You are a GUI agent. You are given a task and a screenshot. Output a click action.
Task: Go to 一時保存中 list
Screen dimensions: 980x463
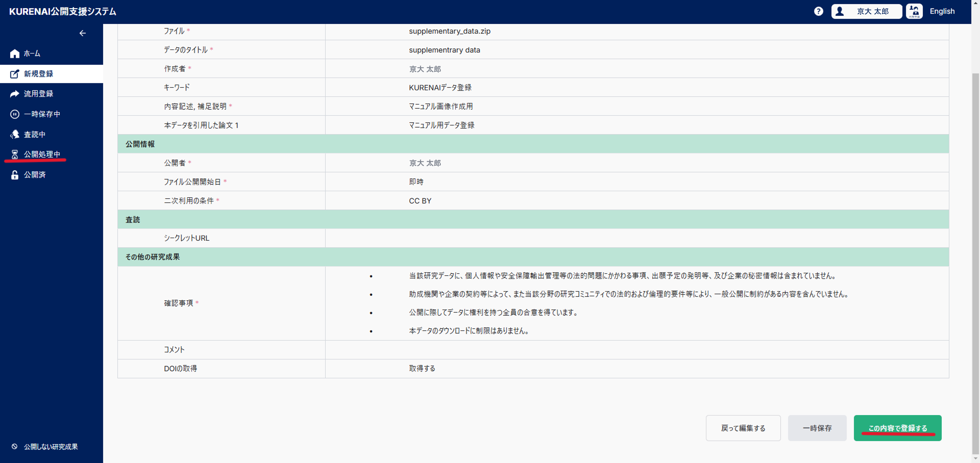pyautogui.click(x=51, y=114)
